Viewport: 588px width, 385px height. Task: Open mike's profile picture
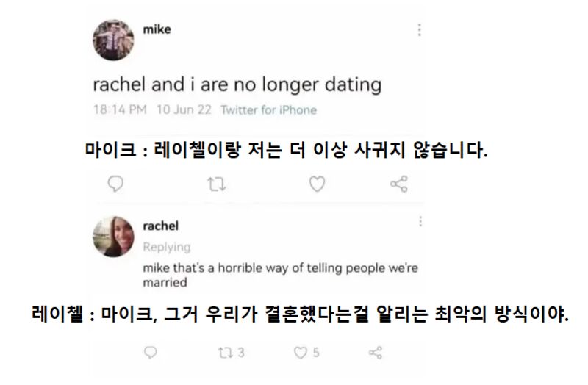pyautogui.click(x=112, y=40)
